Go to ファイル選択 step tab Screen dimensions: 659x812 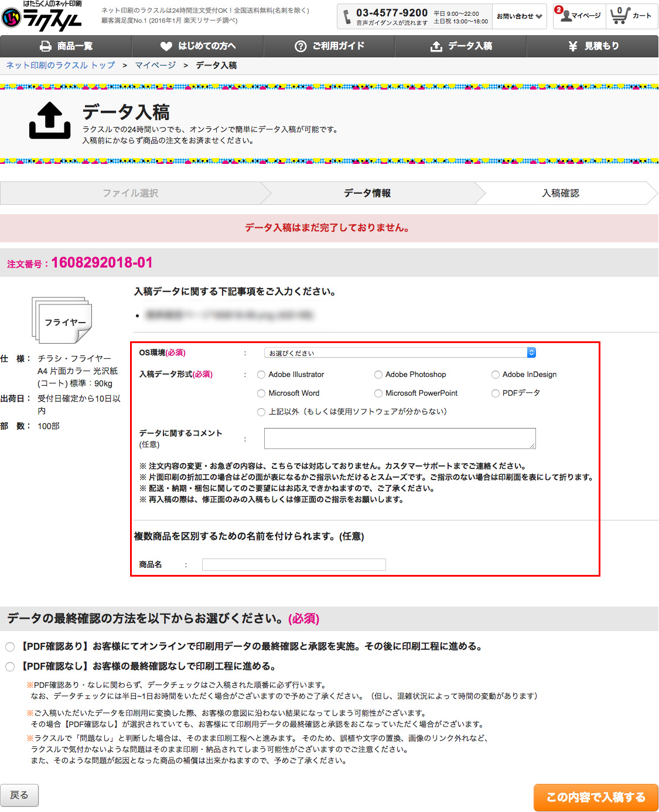click(130, 193)
